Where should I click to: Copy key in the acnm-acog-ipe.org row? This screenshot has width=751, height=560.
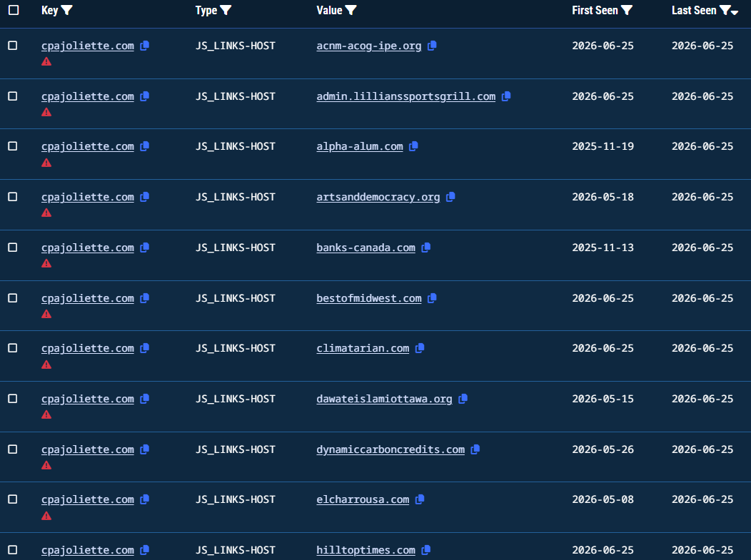click(145, 46)
